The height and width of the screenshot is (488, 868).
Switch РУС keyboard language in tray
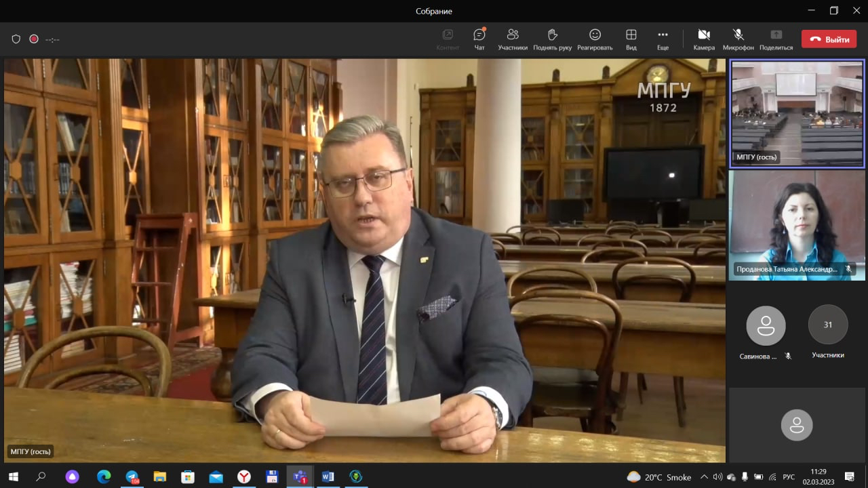tap(789, 476)
